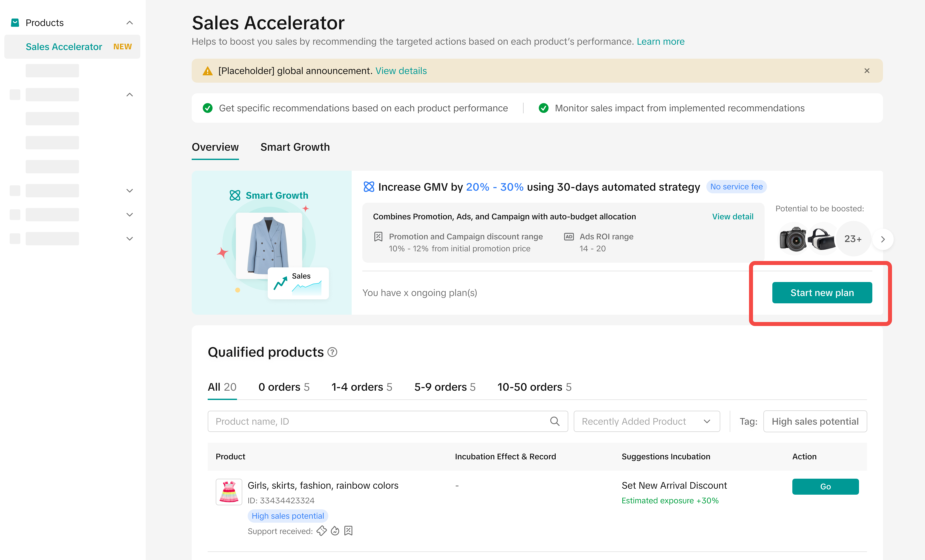Viewport: 925px width, 560px height.
Task: Click the search magnifier icon
Action: click(554, 421)
